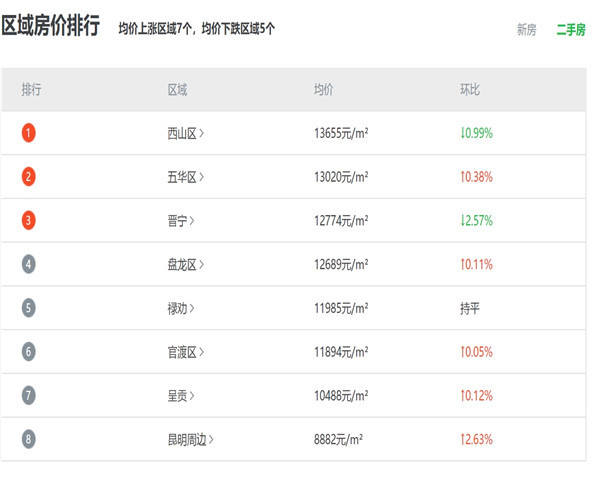Switch to the 新房 tab
Viewport: 600px width, 500px height.
tap(527, 29)
